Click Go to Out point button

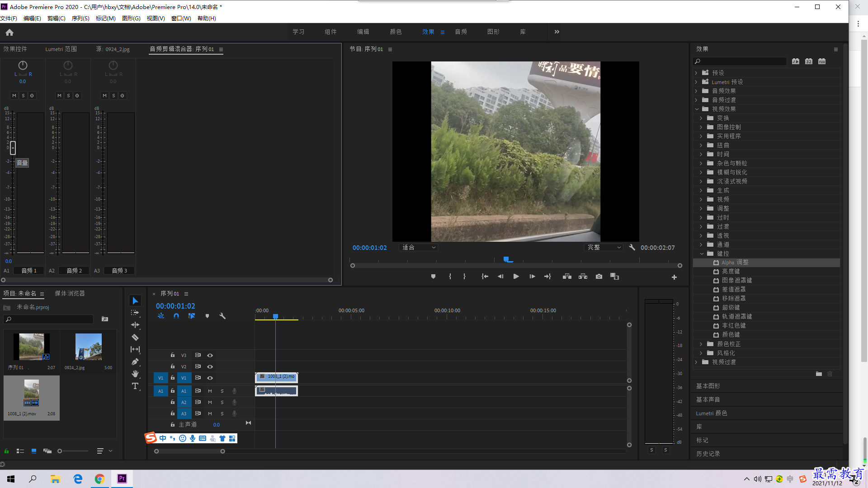(x=547, y=277)
